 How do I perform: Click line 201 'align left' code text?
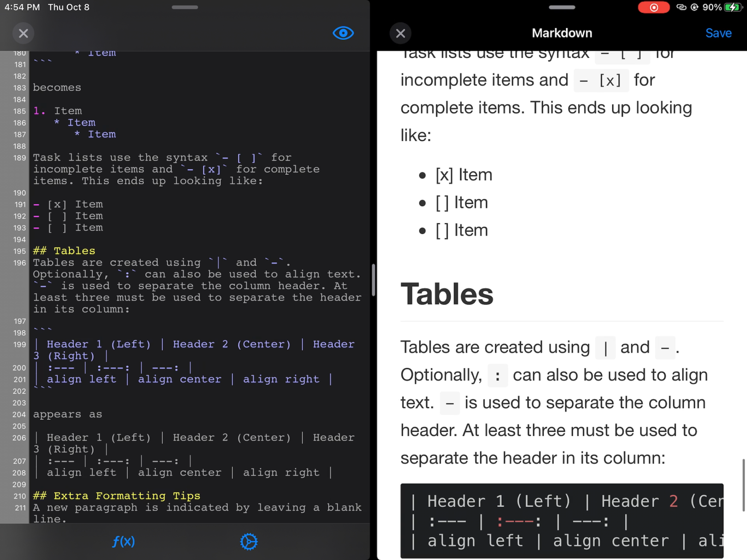coord(82,379)
